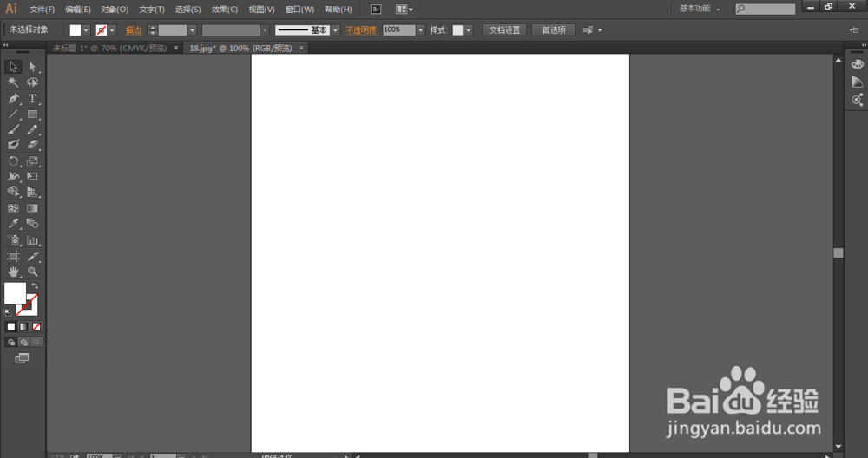Set paint mode to Gradient
The width and height of the screenshot is (868, 458).
(23, 327)
